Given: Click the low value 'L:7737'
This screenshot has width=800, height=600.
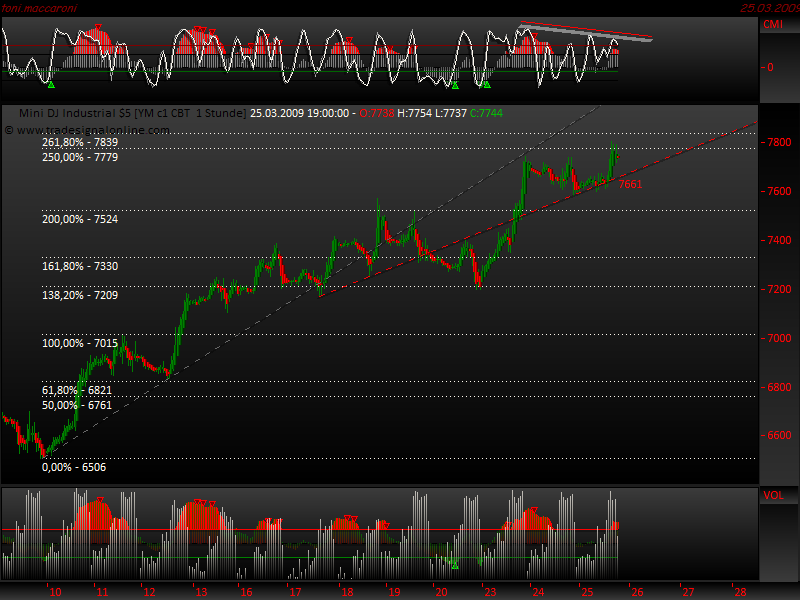Looking at the screenshot, I should click(x=451, y=113).
